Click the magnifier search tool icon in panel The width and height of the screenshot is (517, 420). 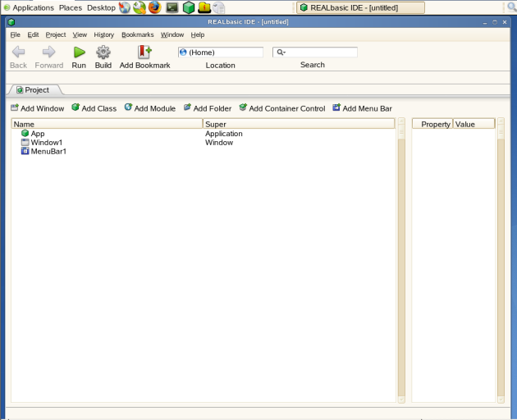(140, 7)
